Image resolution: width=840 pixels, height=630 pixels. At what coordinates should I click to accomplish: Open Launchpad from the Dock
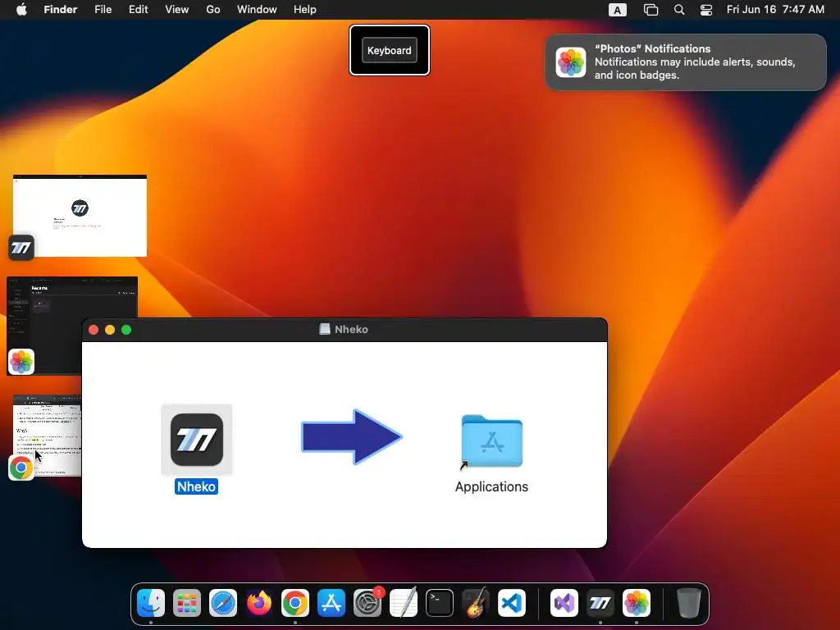point(186,603)
